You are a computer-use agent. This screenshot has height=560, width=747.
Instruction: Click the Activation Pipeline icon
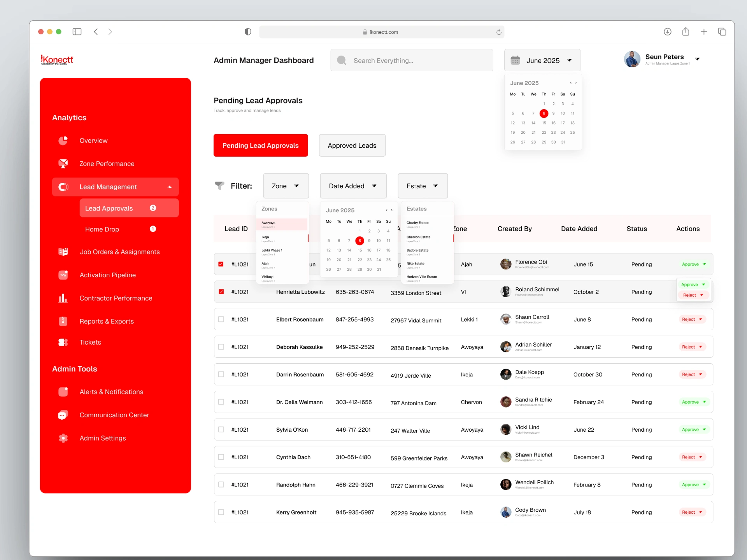(x=63, y=275)
